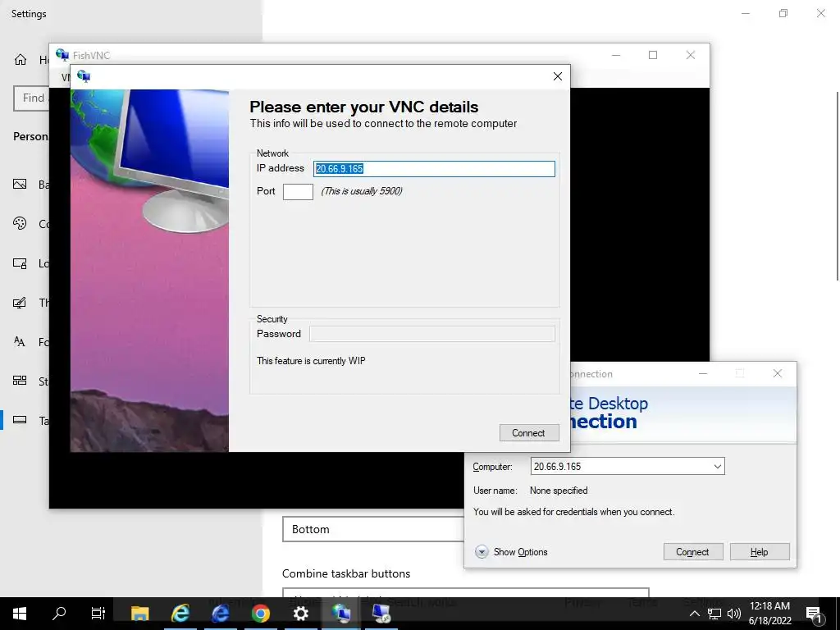Image resolution: width=840 pixels, height=630 pixels.
Task: Click the VNC details Connect button
Action: click(x=529, y=433)
